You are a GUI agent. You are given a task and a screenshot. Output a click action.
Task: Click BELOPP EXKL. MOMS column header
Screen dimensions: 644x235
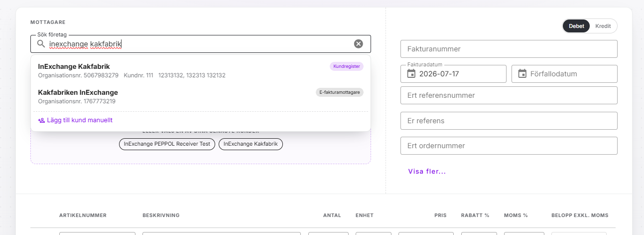(x=580, y=216)
